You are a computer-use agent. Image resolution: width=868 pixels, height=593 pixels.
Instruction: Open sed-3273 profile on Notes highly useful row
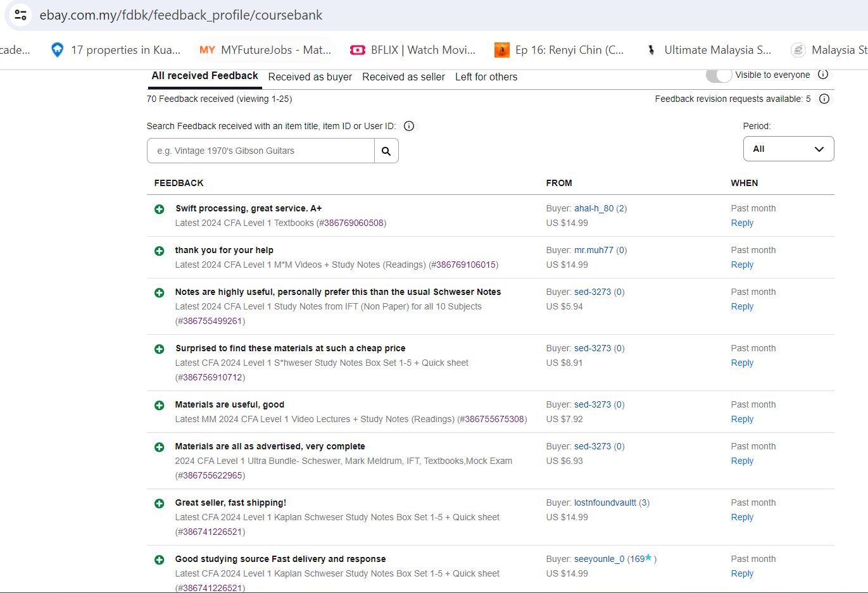pyautogui.click(x=593, y=292)
